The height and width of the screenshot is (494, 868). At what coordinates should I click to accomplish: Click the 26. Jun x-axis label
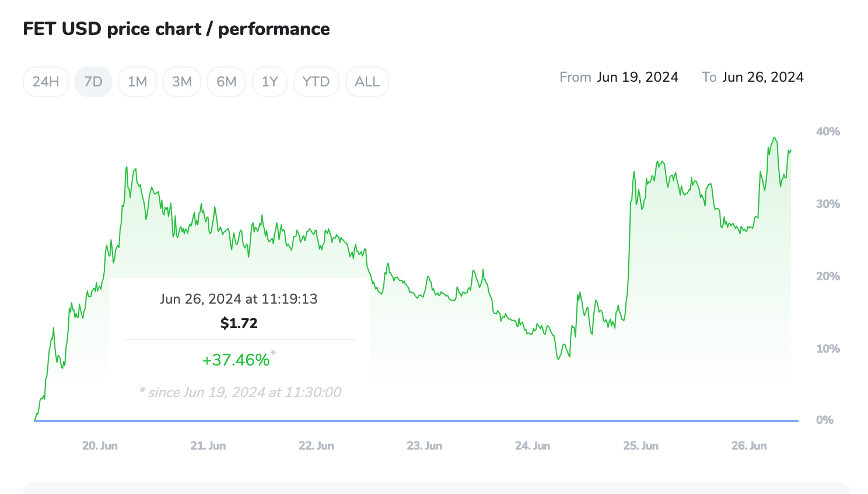[x=750, y=445]
